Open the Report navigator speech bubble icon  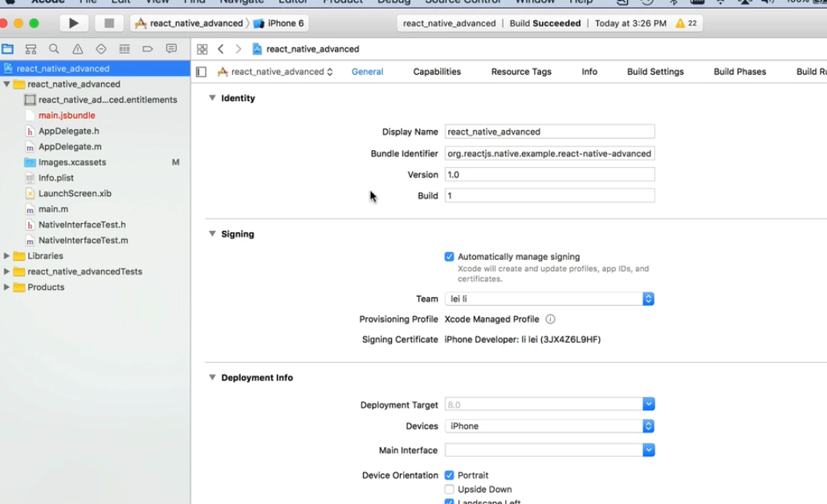[171, 49]
